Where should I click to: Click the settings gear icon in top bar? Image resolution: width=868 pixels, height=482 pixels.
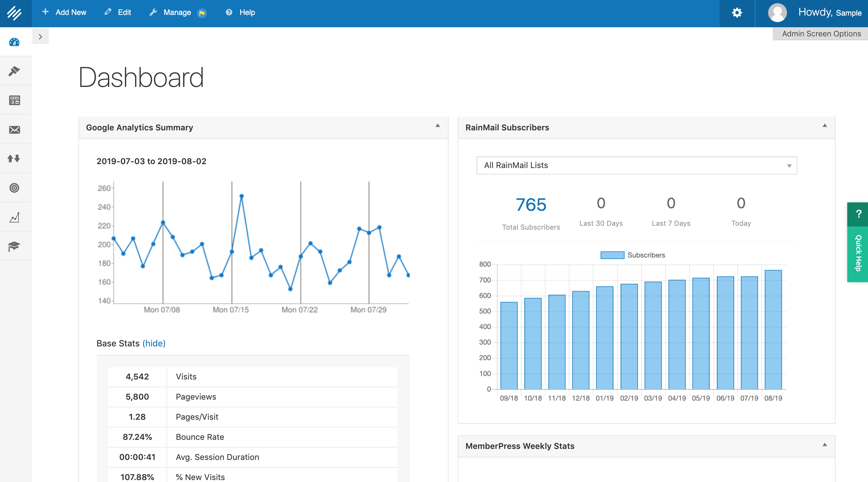pyautogui.click(x=737, y=12)
